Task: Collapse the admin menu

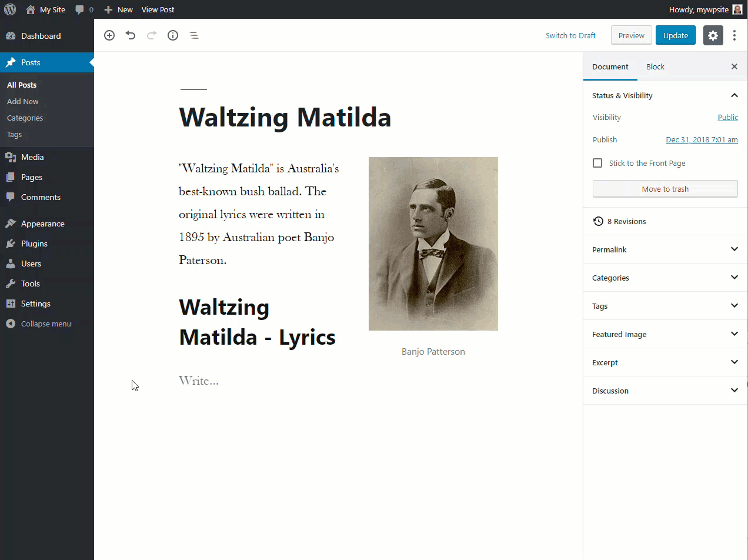Action: point(47,324)
